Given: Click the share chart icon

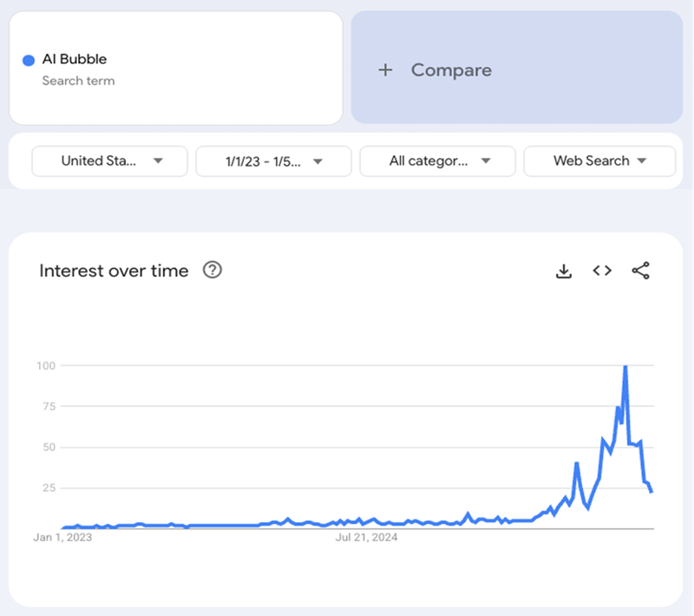Looking at the screenshot, I should [640, 271].
